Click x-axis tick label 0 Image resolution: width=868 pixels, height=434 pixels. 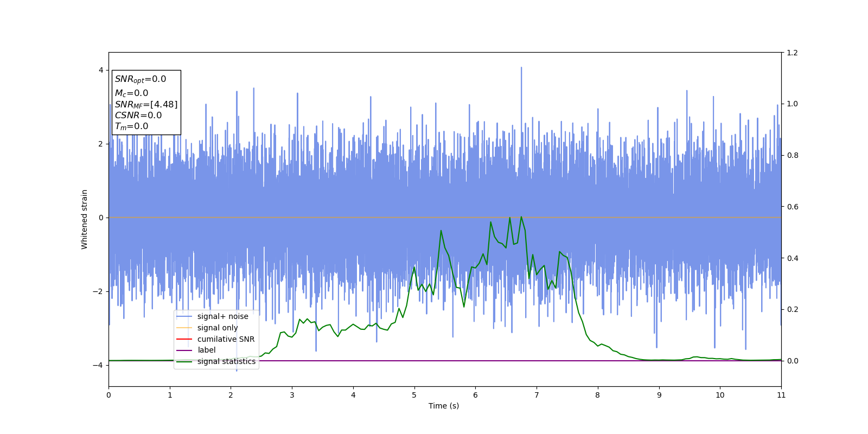[108, 395]
